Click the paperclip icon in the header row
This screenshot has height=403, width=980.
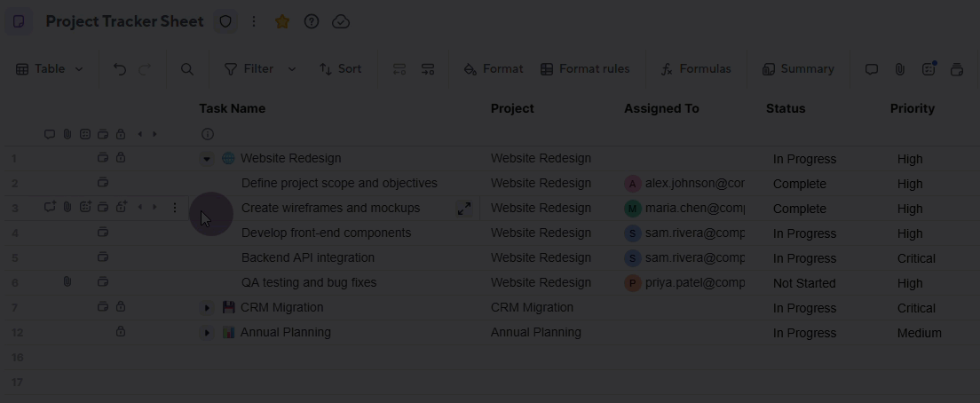(67, 134)
